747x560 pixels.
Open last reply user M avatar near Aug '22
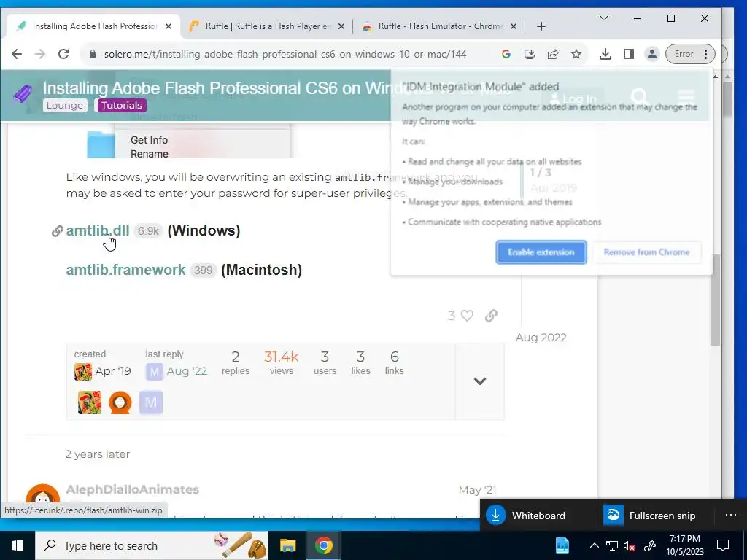click(x=155, y=372)
